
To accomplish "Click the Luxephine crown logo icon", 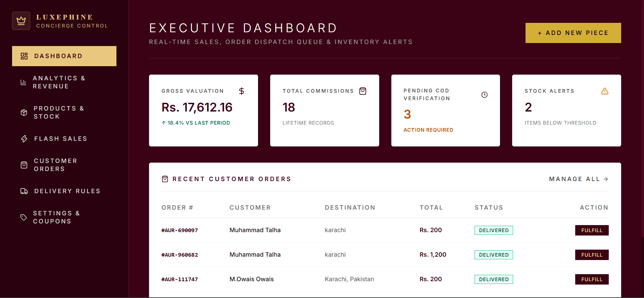I will [21, 21].
